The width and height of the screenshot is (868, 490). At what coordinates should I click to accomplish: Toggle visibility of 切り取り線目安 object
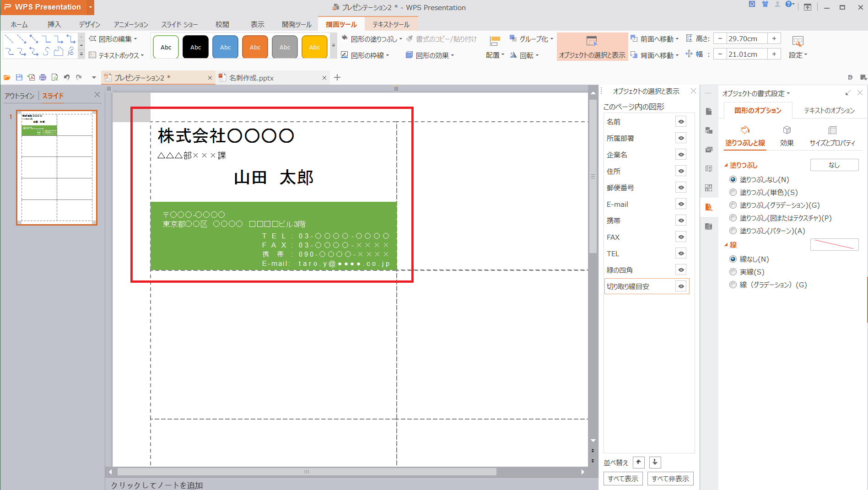tap(681, 286)
